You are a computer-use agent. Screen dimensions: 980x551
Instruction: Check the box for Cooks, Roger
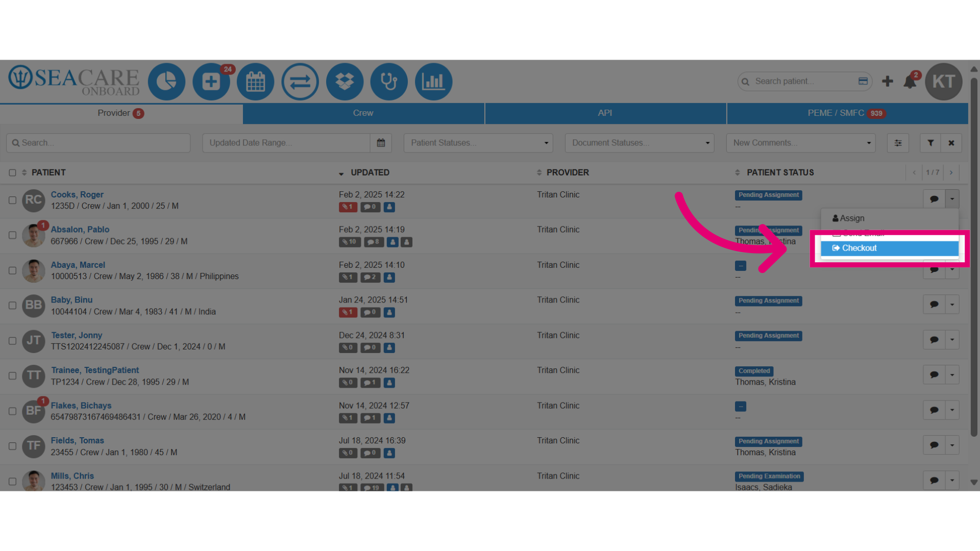(x=12, y=200)
